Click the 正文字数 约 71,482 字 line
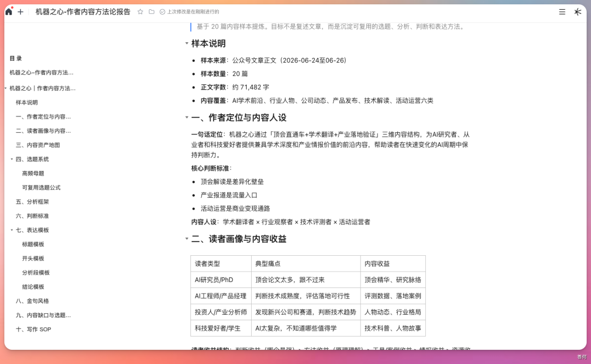Screen dimensions: 591x364 [x=235, y=87]
